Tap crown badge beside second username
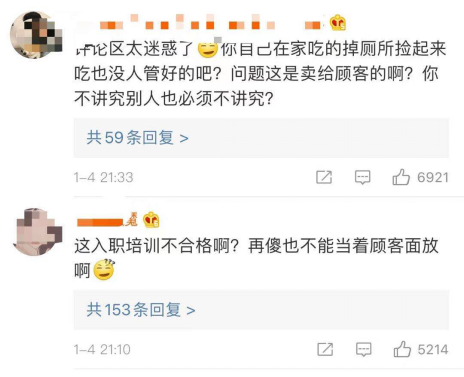Image resolution: width=464 pixels, height=377 pixels. (x=151, y=220)
